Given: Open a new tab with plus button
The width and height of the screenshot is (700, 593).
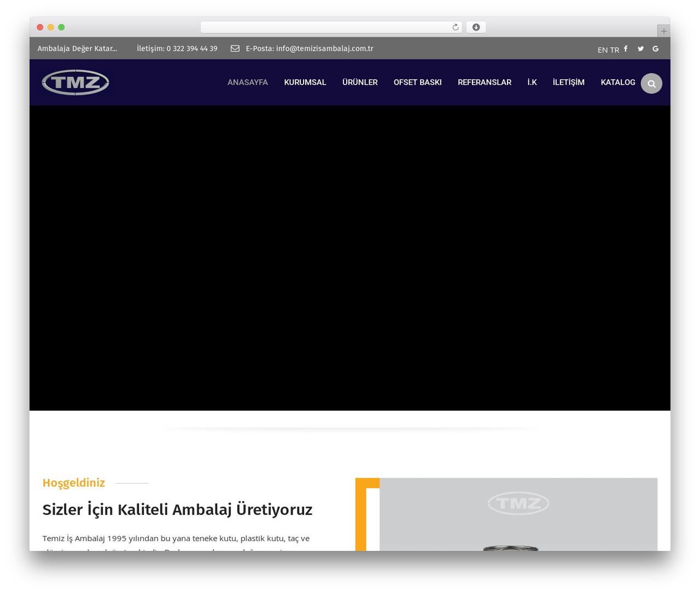Looking at the screenshot, I should [663, 31].
